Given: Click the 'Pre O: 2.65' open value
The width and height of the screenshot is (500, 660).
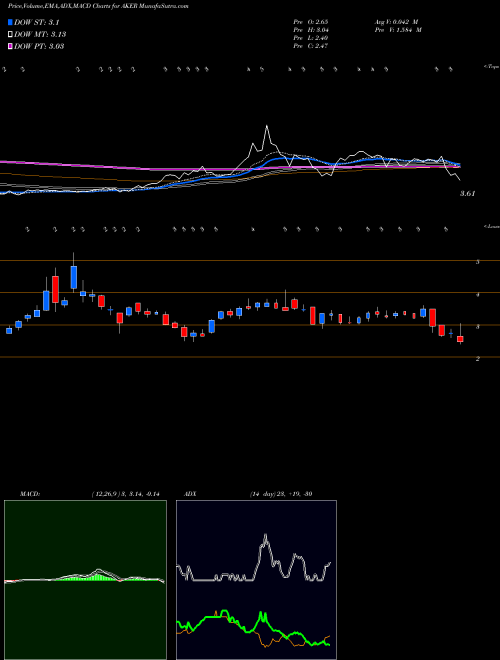Looking at the screenshot, I should 311,22.
